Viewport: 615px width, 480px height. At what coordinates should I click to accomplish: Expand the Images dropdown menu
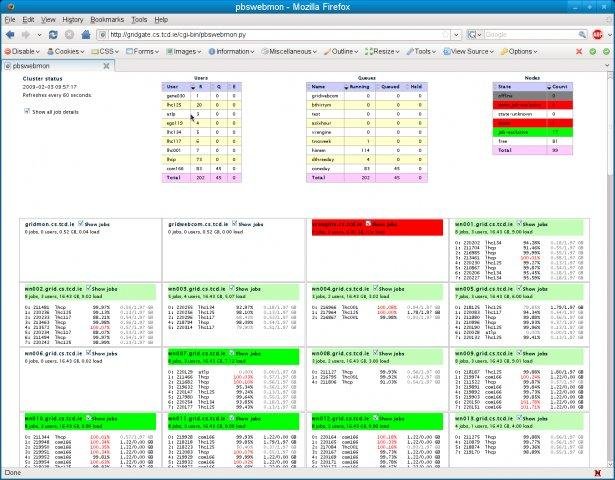(184, 51)
